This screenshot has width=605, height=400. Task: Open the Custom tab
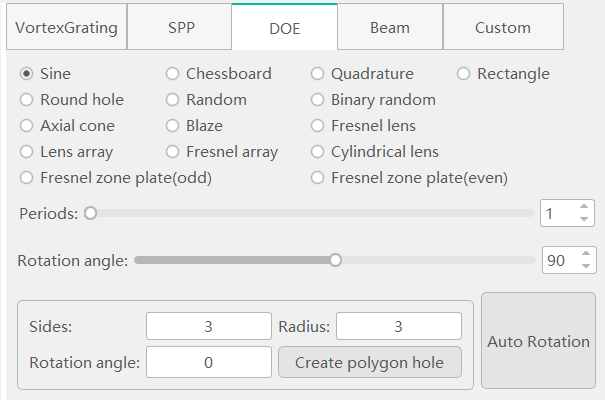coord(503,27)
